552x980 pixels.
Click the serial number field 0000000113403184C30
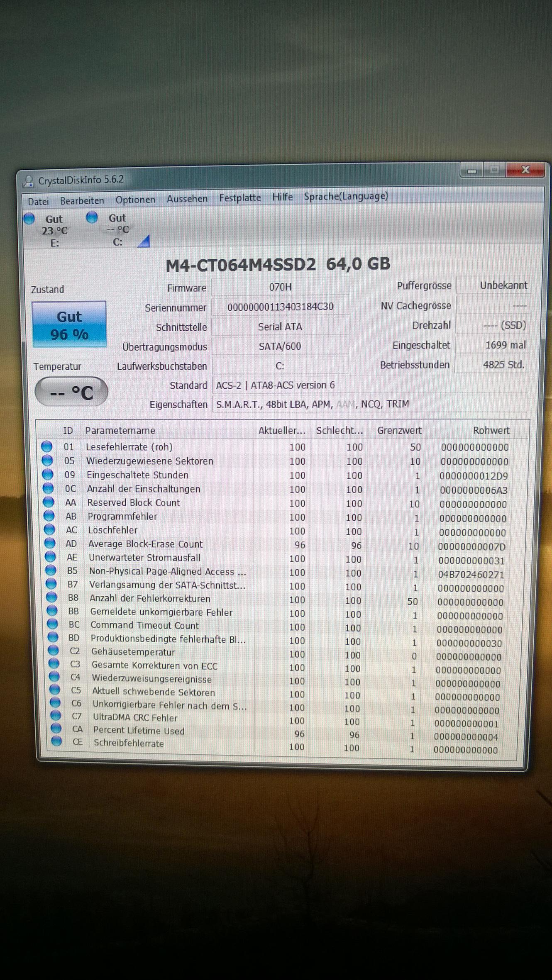(x=280, y=307)
